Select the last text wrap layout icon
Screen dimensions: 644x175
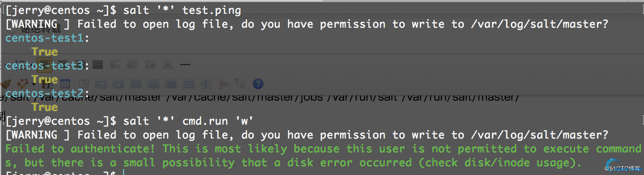tap(168, 65)
